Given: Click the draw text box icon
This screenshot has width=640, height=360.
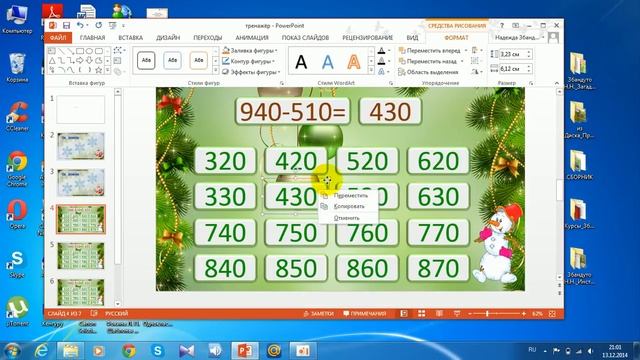Looking at the screenshot, I should [118, 61].
